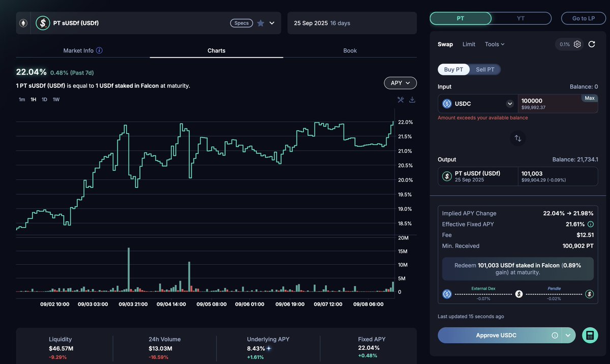Screen dimensions: 610x364
Task: Click the Pendle route label
Action: tap(554, 288)
